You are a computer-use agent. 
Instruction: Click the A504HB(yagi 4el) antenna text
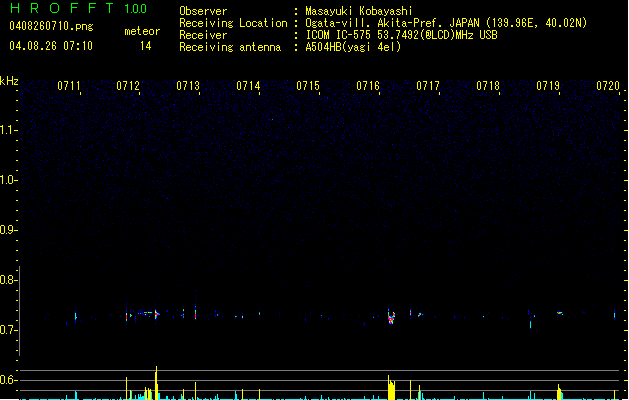353,47
